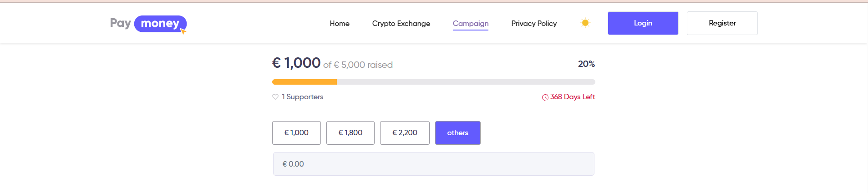Select the € 1,800 donation amount

(350, 133)
